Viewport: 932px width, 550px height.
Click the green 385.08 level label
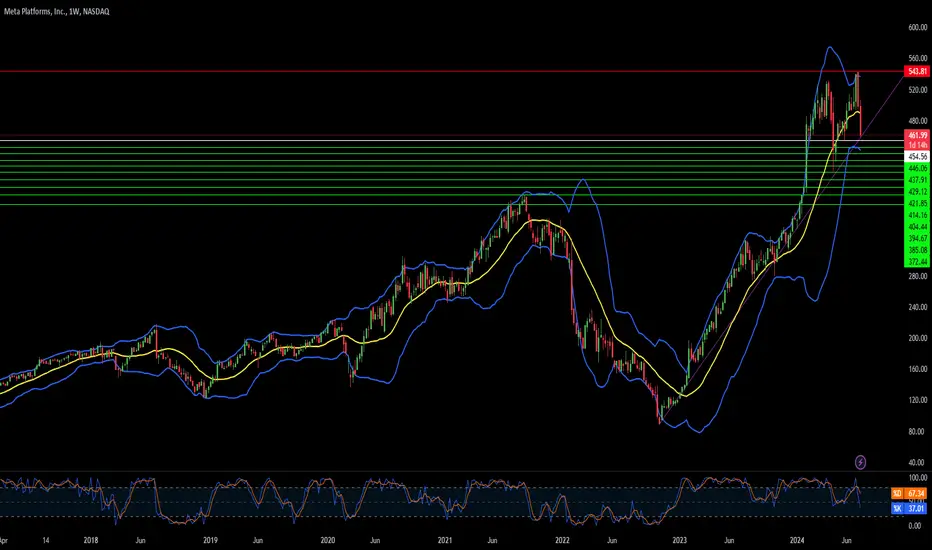(917, 250)
